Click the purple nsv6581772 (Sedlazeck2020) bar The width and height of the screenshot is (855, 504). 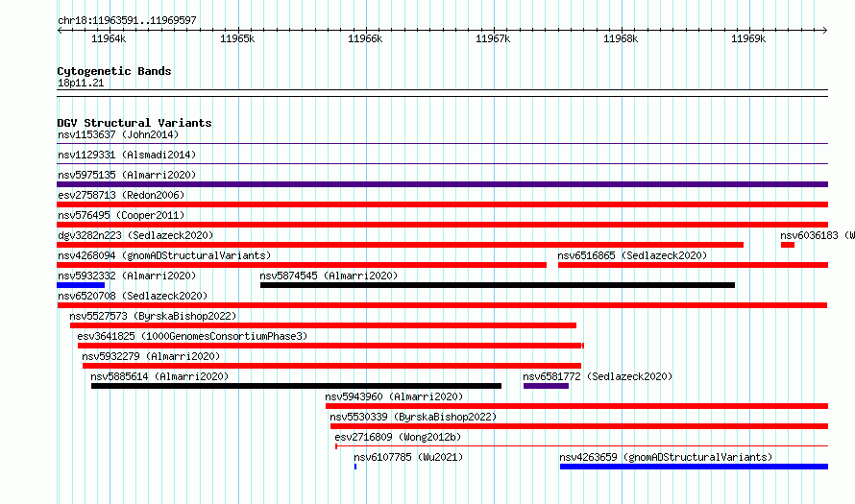546,386
